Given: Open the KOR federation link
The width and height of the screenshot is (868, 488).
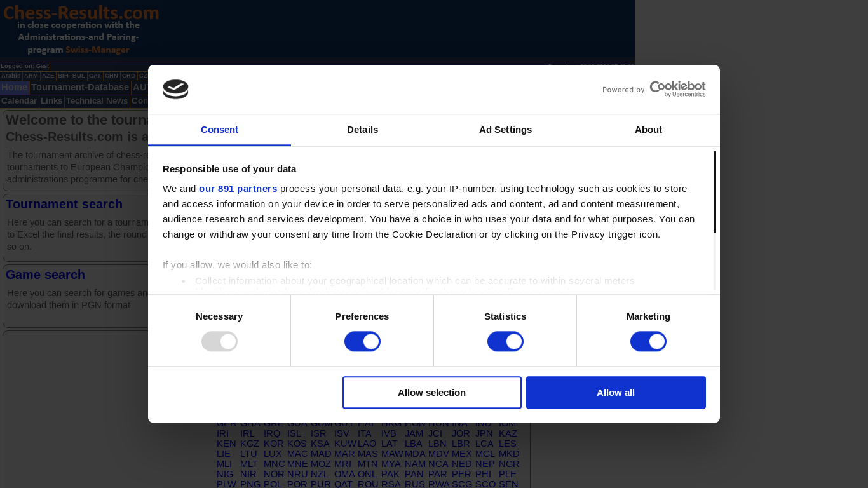Looking at the screenshot, I should (274, 444).
